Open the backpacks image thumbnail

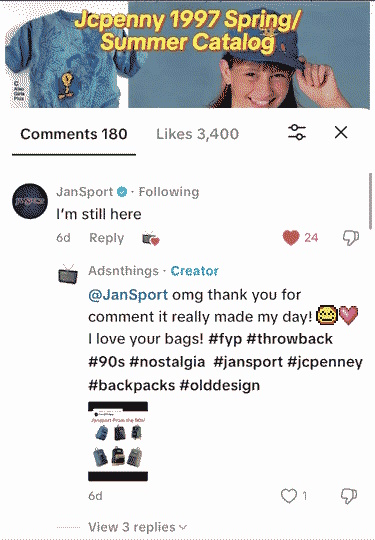click(118, 441)
